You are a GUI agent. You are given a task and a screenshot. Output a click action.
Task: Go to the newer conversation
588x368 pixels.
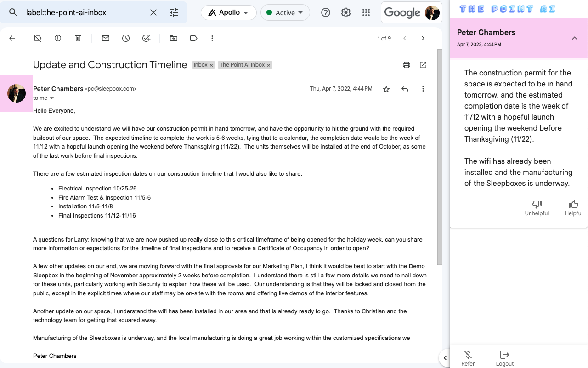pos(405,38)
